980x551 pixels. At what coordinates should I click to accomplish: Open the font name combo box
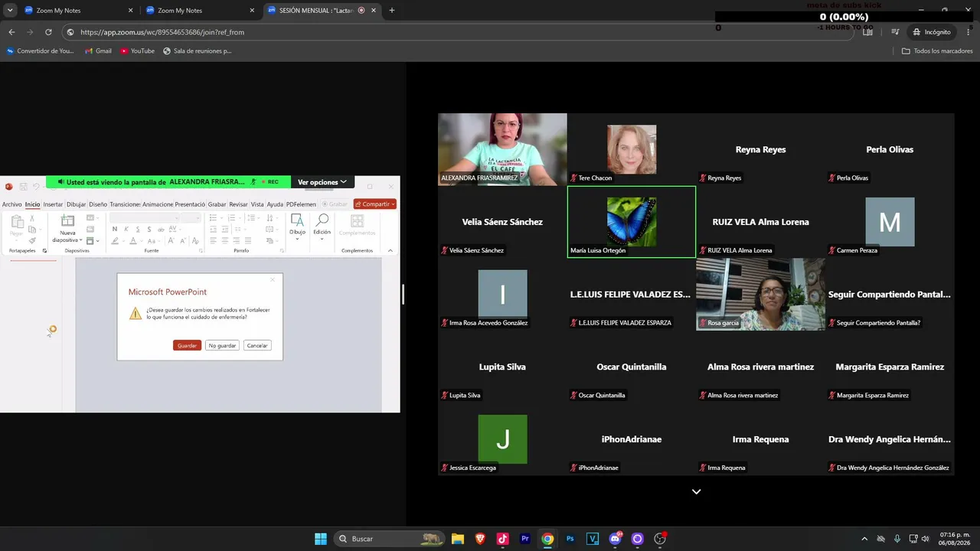[x=144, y=218]
